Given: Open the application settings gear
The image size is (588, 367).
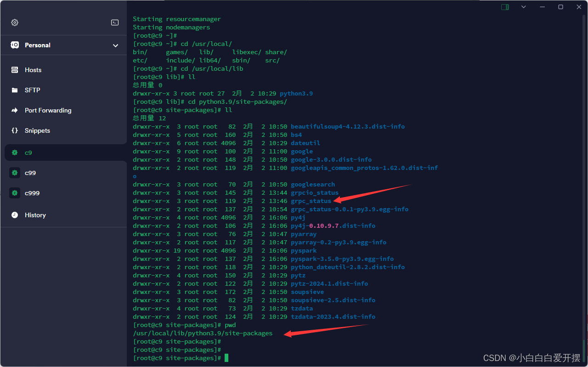Looking at the screenshot, I should 14,22.
